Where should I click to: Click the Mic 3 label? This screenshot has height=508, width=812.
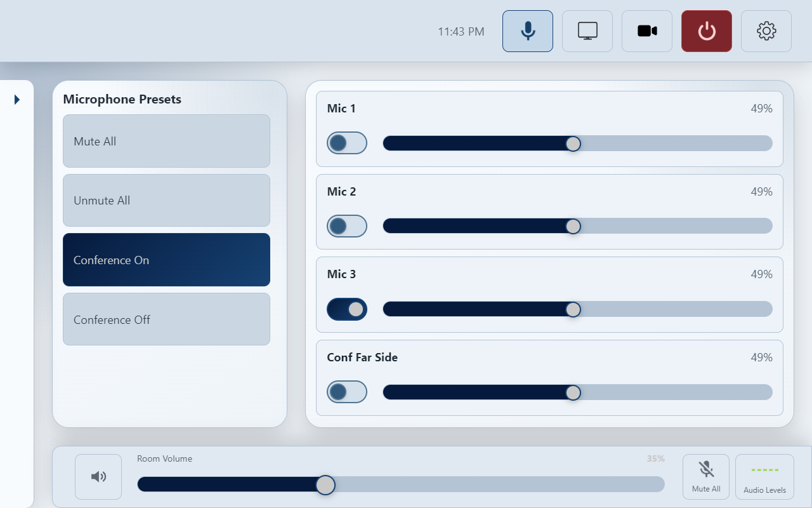point(341,274)
